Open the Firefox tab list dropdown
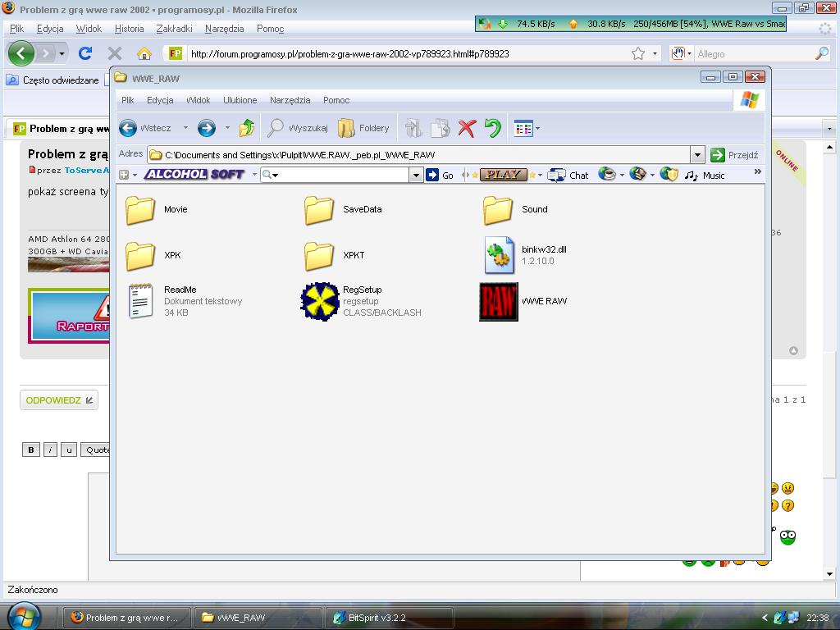Viewport: 840px width, 630px height. coord(829,129)
